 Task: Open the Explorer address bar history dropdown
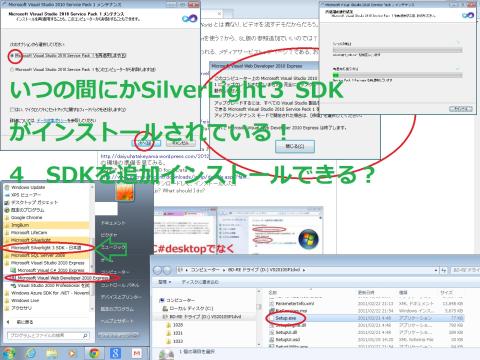[436, 270]
